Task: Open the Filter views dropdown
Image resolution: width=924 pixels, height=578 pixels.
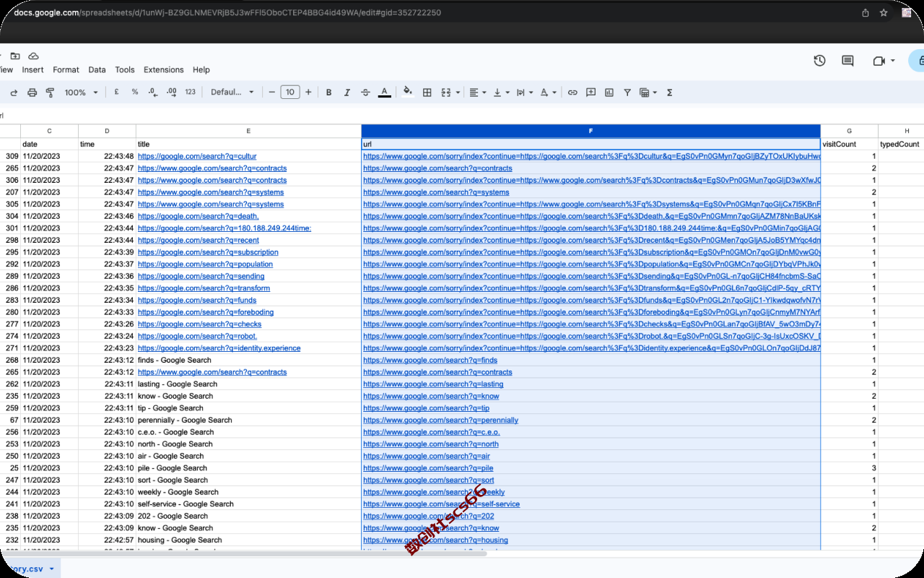Action: click(648, 92)
